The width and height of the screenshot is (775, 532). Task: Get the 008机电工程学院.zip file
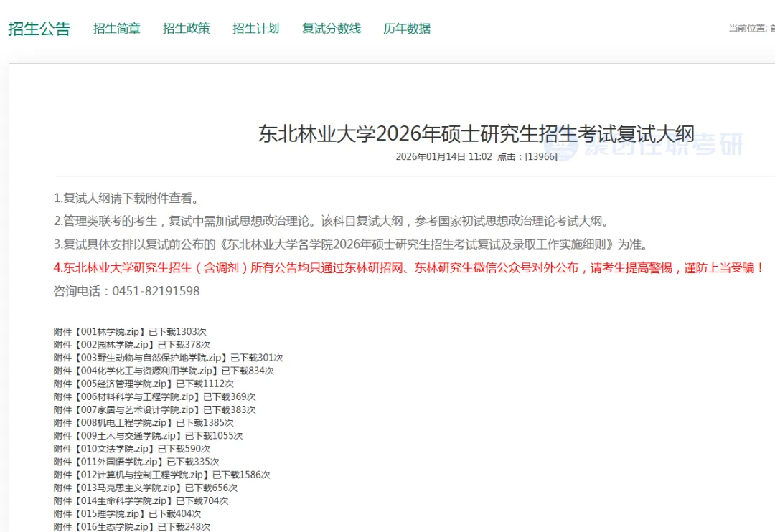pyautogui.click(x=123, y=422)
